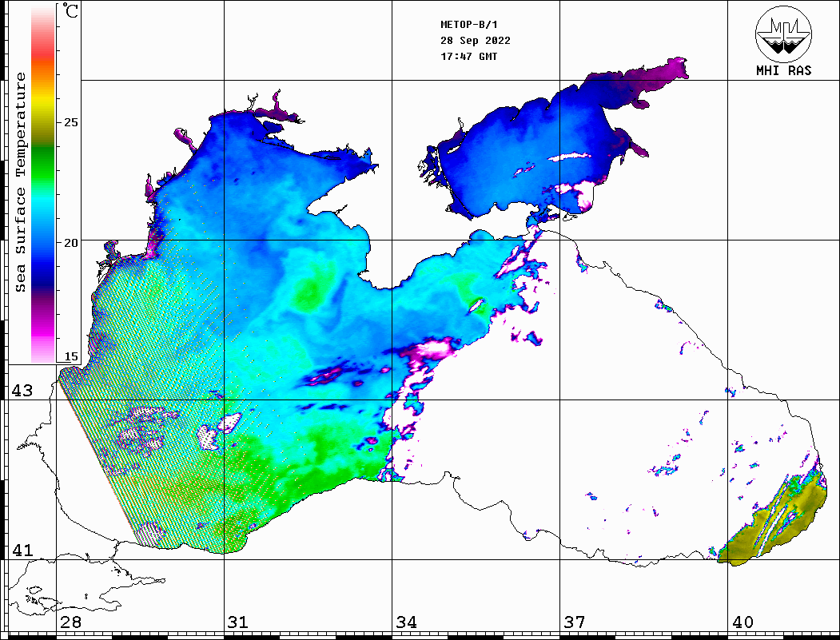Click longitude label '40' on bottom axis
The width and height of the screenshot is (840, 640).
(x=742, y=622)
